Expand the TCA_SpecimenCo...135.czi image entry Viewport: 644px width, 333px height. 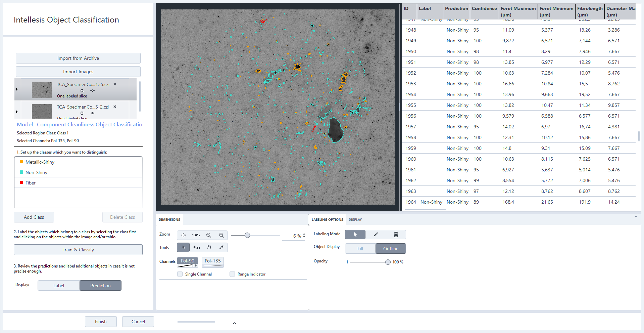tap(17, 89)
